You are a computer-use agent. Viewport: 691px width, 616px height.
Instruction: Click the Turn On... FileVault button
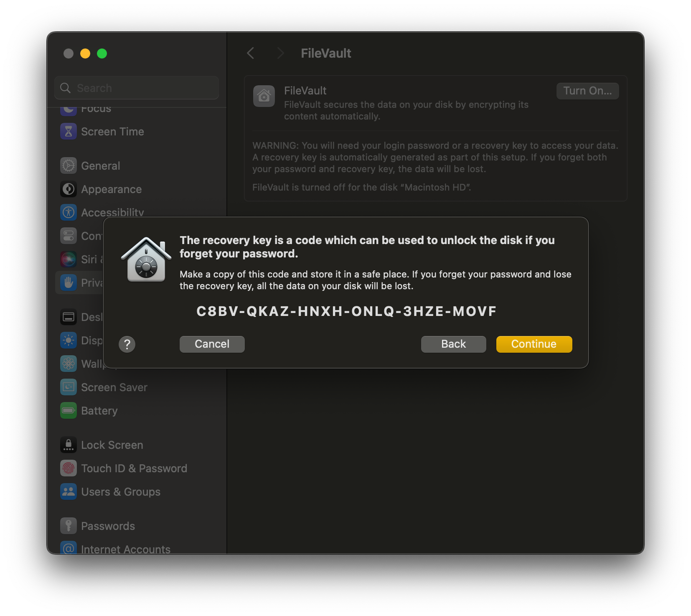(587, 91)
